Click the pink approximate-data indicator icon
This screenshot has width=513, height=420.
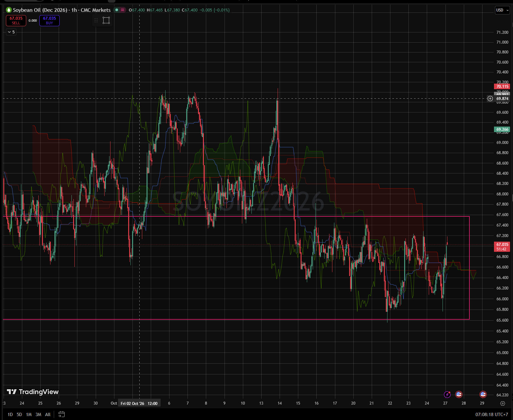[123, 10]
